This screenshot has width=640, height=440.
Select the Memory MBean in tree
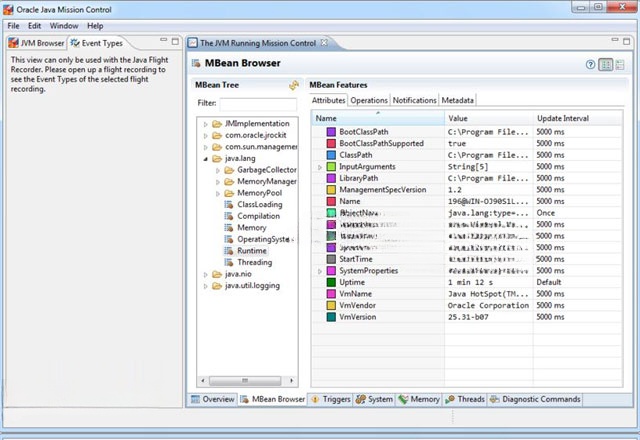point(251,228)
